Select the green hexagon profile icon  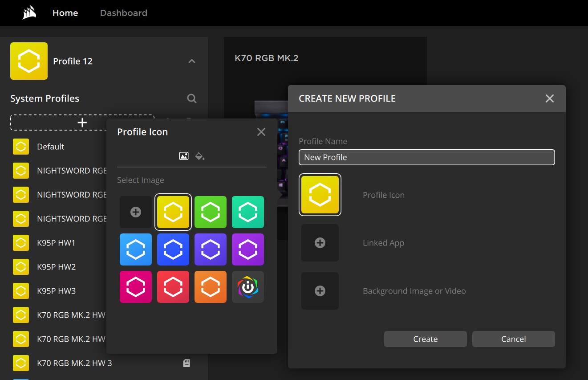tap(210, 212)
